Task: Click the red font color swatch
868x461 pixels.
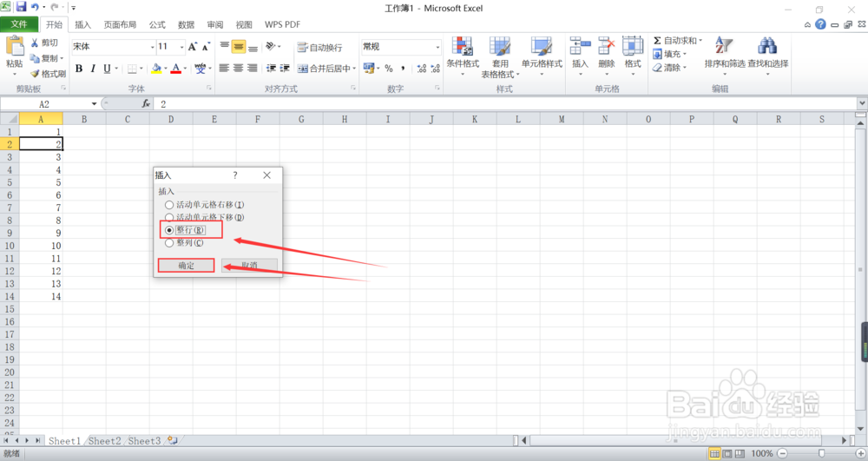Action: (175, 69)
